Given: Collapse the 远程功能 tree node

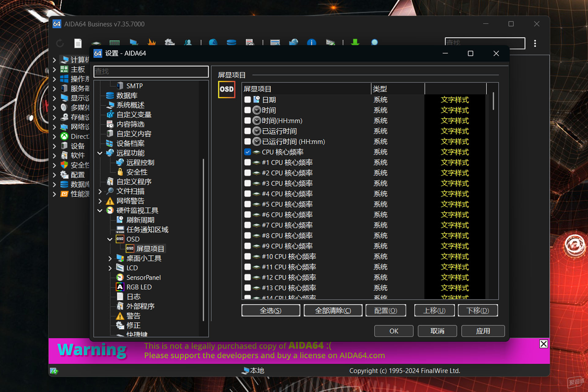Looking at the screenshot, I should 100,153.
